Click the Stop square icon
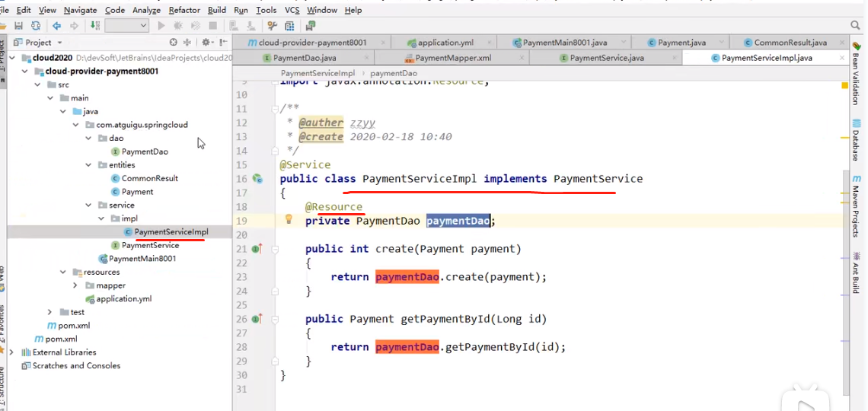Screen dimensions: 868x411 click(212, 25)
